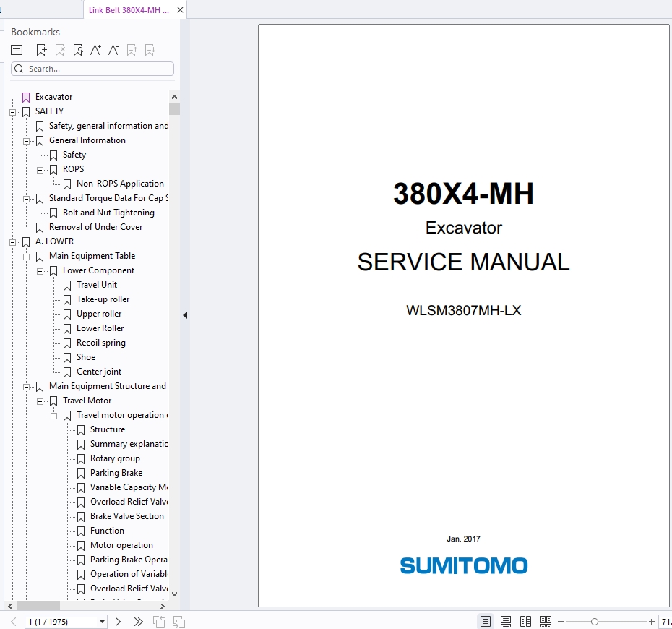Collapse the Standard Torque Data branch
Viewport: 672px width, 629px height.
(x=26, y=199)
